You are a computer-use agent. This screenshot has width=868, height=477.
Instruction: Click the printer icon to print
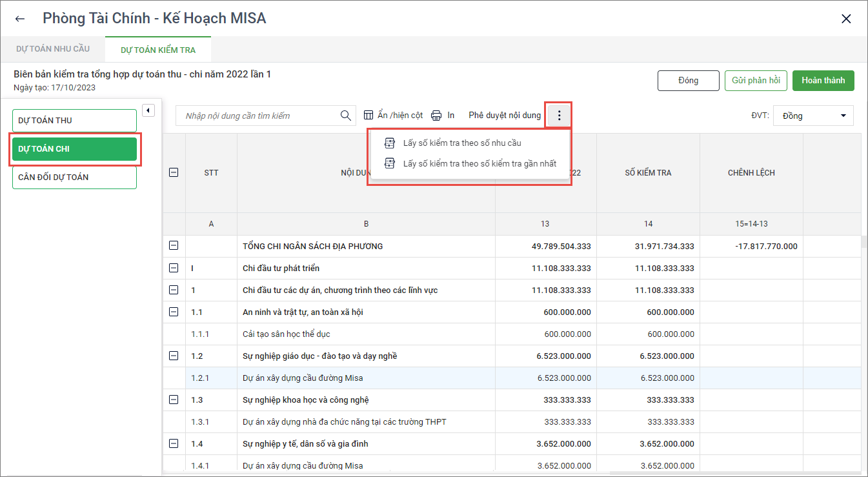click(436, 116)
